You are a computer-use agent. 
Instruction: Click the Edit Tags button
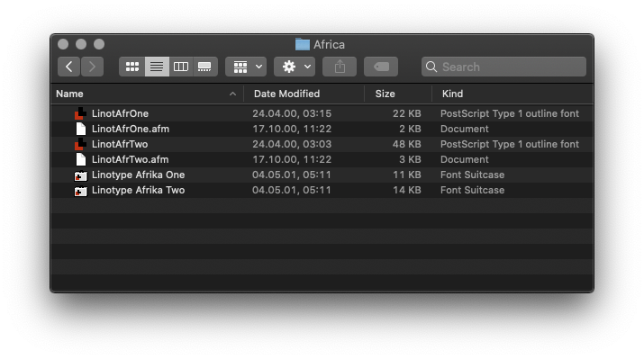click(x=381, y=67)
